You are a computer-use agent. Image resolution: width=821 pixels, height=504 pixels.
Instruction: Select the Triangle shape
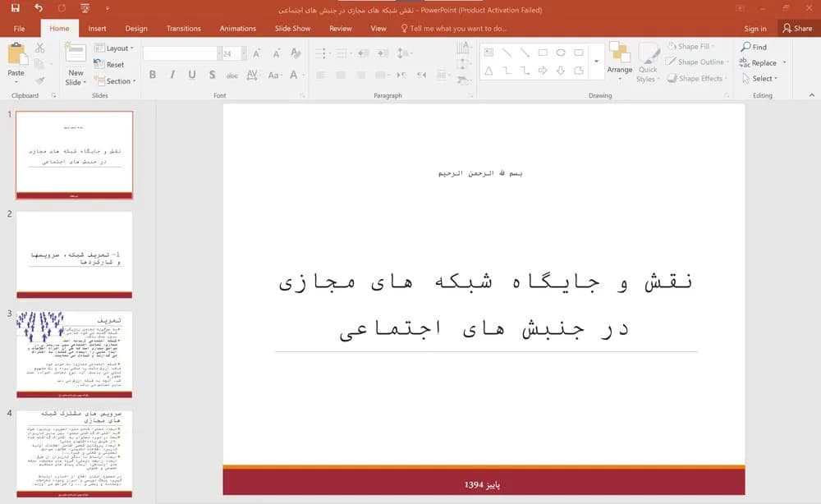tap(488, 70)
